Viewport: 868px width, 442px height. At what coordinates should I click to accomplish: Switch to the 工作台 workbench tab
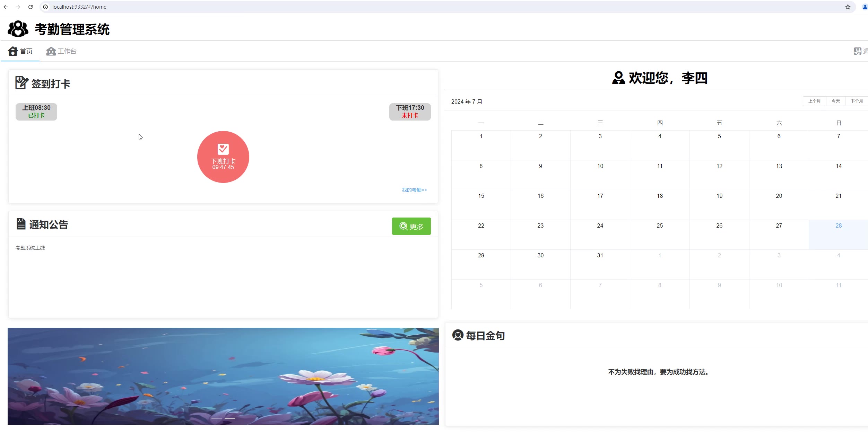(61, 51)
